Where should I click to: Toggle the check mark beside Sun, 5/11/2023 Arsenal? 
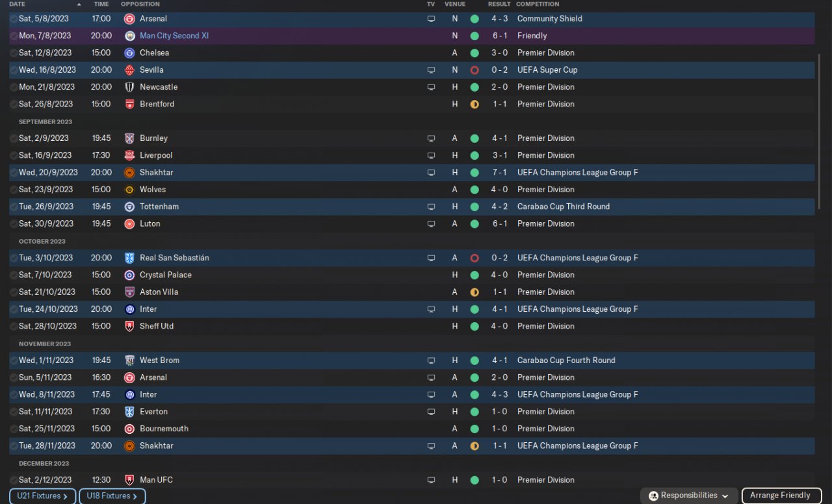[x=14, y=378]
